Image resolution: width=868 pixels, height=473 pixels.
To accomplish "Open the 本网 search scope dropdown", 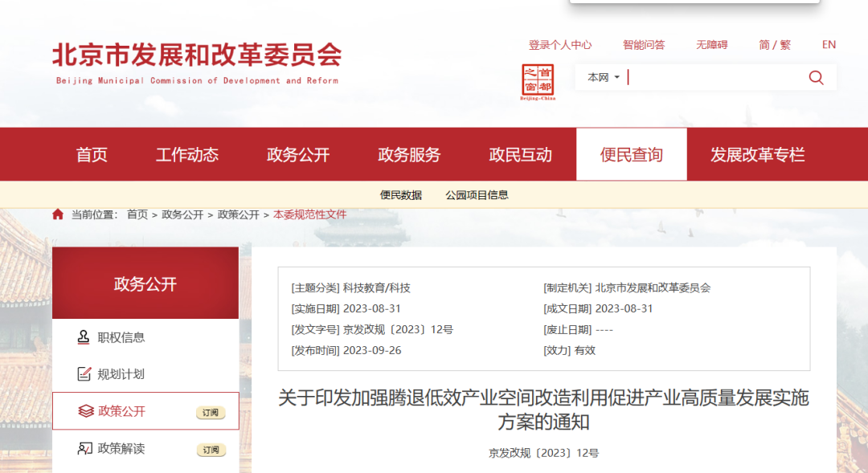I will 601,77.
